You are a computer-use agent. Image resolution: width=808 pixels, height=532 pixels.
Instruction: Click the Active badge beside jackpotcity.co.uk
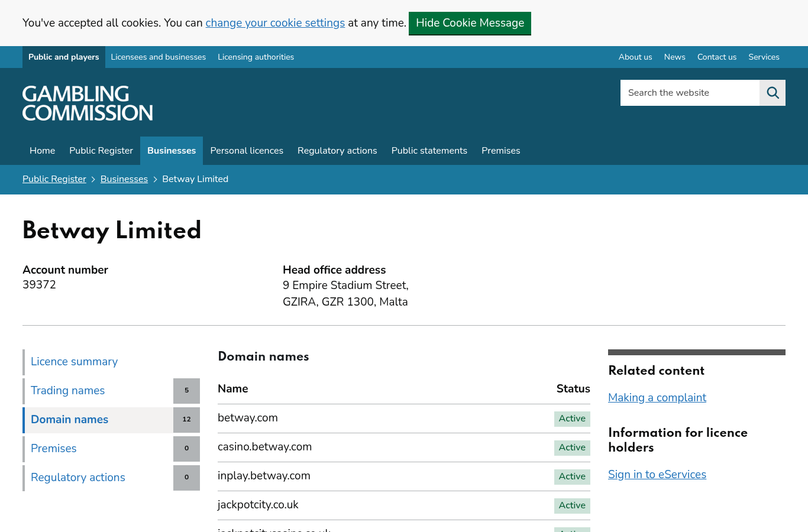[x=572, y=505]
